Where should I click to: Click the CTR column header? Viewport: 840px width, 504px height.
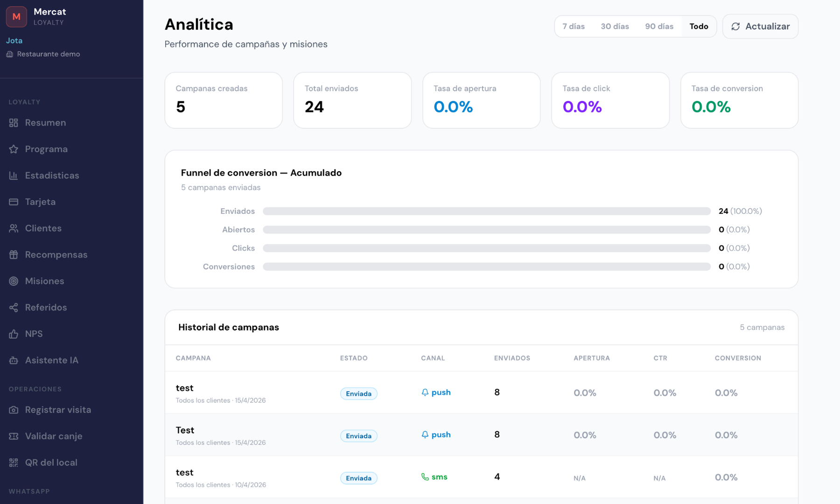coord(660,358)
